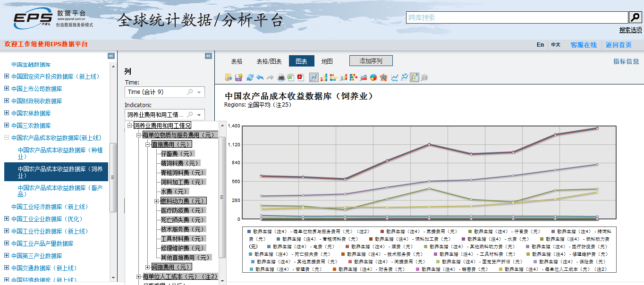The image size is (644, 285).
Task: Select the stacked horizontal bar chart icon
Action: tap(354, 77)
